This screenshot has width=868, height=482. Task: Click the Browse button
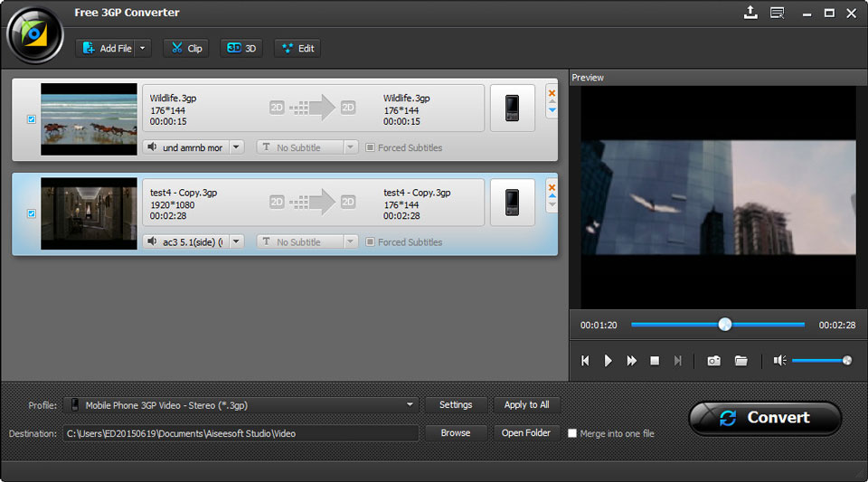click(x=456, y=433)
